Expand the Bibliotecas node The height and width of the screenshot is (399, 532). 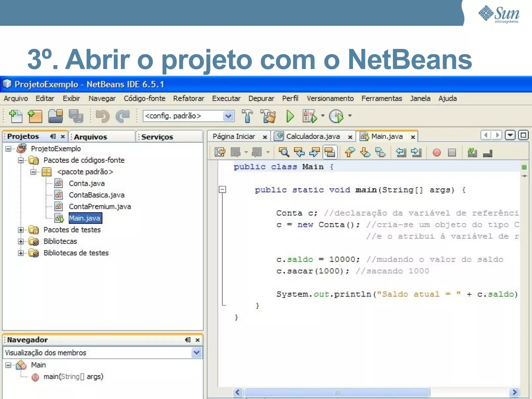click(x=21, y=241)
